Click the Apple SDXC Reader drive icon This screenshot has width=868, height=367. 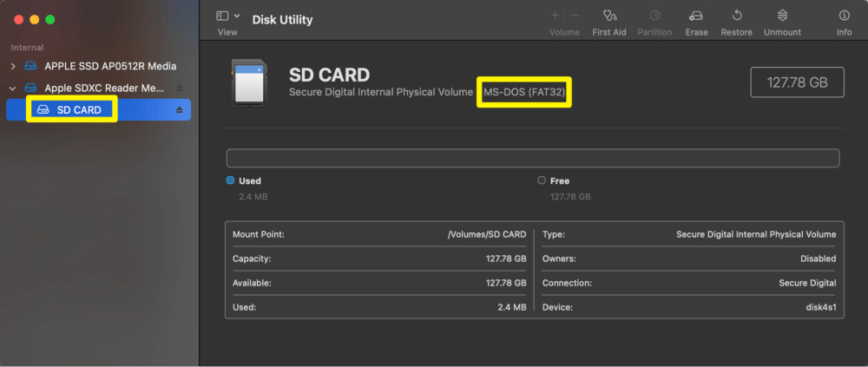click(30, 88)
